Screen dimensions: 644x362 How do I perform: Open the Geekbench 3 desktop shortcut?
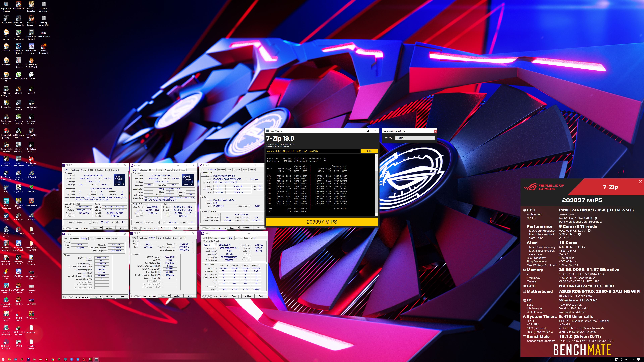[6, 288]
